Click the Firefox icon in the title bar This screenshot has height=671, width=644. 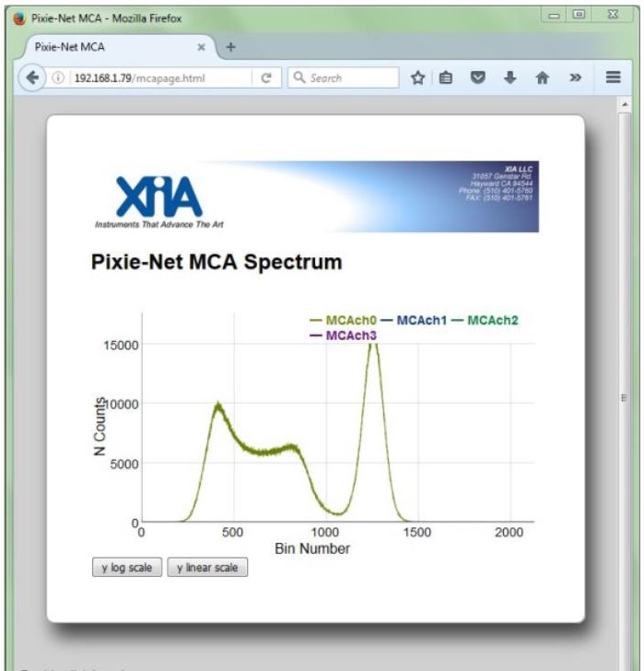[x=19, y=18]
